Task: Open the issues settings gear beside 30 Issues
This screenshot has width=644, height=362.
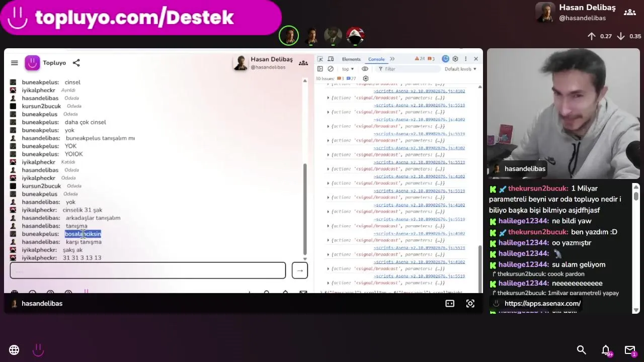Action: tap(366, 78)
